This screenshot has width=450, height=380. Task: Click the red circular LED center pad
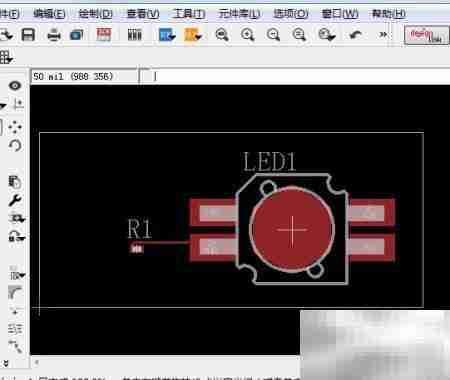click(292, 230)
